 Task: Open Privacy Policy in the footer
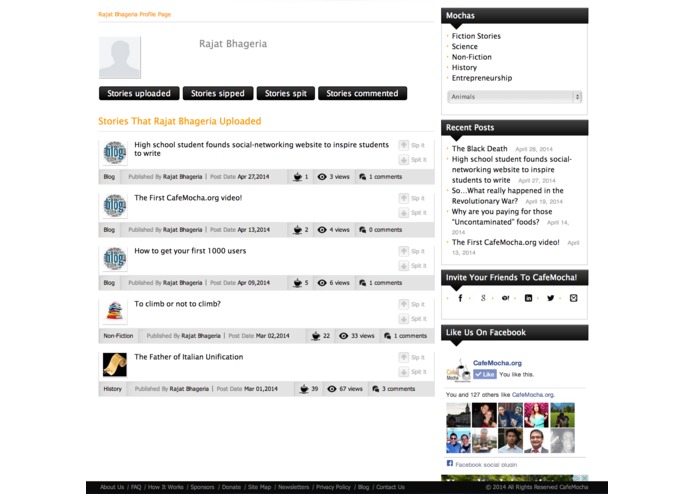[x=333, y=487]
